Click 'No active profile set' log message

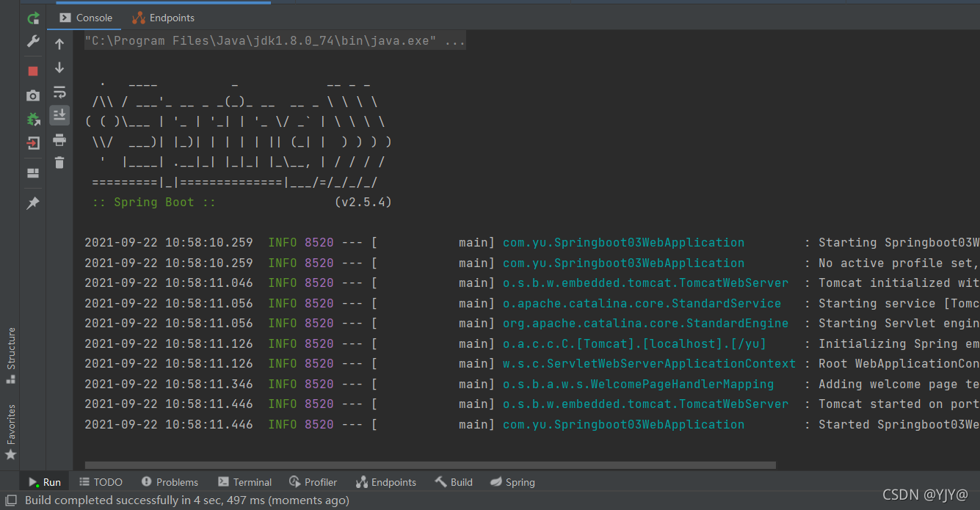[899, 263]
